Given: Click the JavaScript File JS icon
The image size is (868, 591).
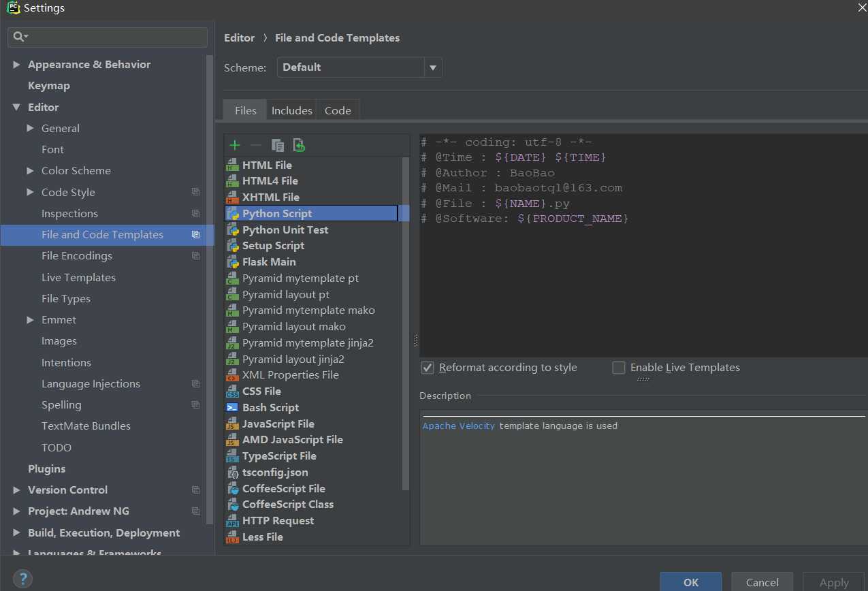Looking at the screenshot, I should tap(232, 424).
